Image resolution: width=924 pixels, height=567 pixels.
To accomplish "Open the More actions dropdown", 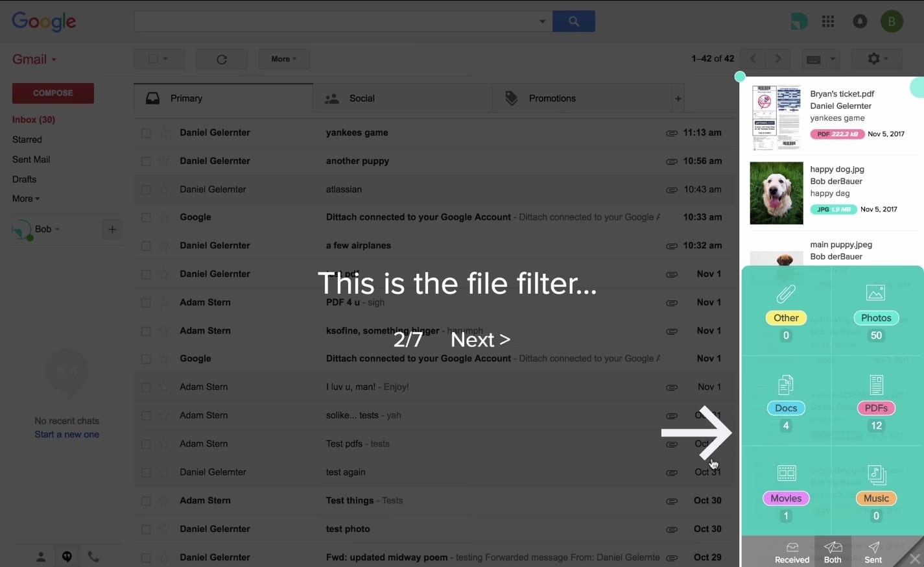I will [284, 59].
